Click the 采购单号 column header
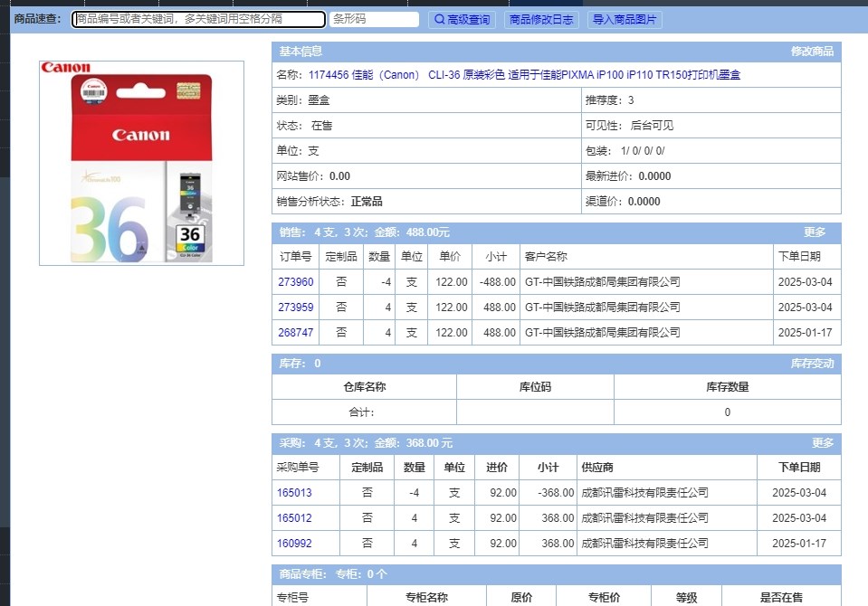This screenshot has width=868, height=606. pos(306,468)
